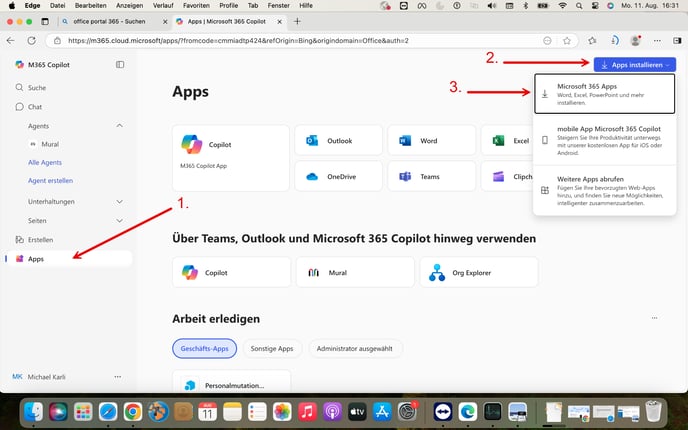Collapse the Agents section

tap(119, 126)
